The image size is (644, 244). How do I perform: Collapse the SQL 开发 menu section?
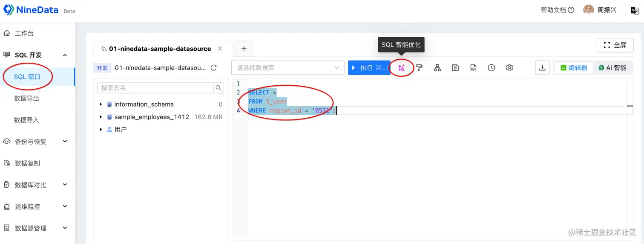[65, 55]
